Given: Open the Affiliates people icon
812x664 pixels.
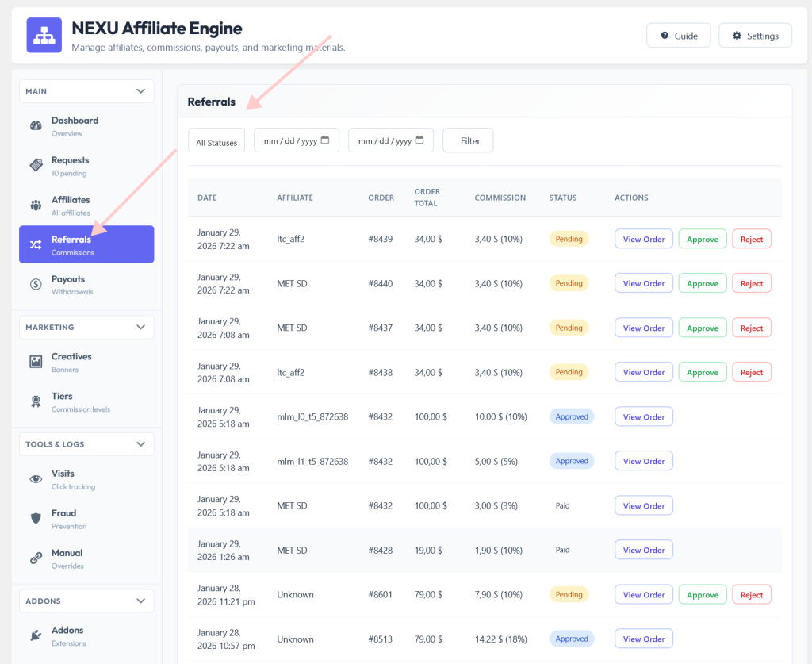Looking at the screenshot, I should tap(36, 205).
